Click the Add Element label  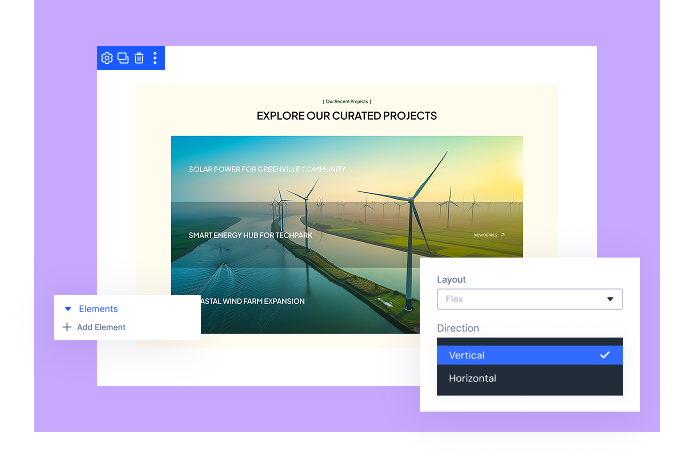(101, 327)
